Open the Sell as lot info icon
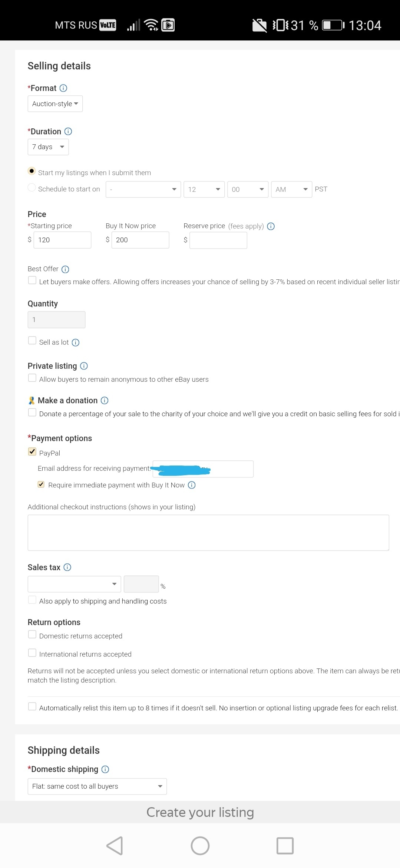 76,343
